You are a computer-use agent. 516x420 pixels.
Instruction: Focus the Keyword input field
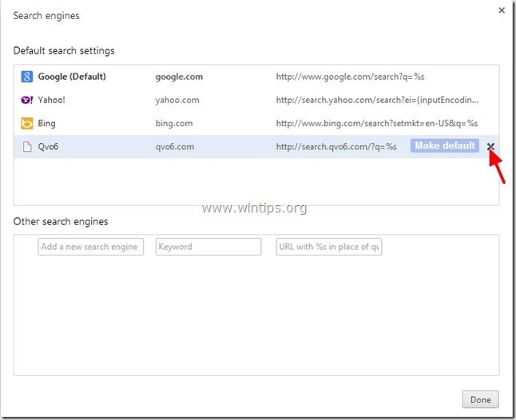coord(208,247)
